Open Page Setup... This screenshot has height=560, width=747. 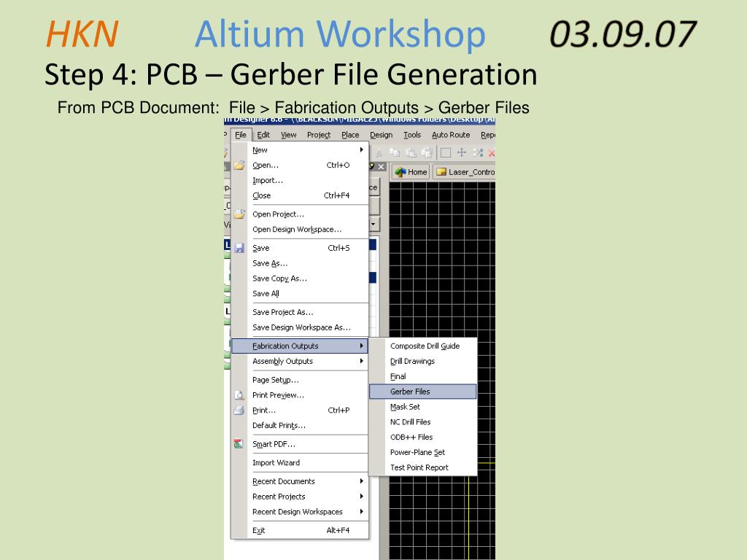coord(299,380)
